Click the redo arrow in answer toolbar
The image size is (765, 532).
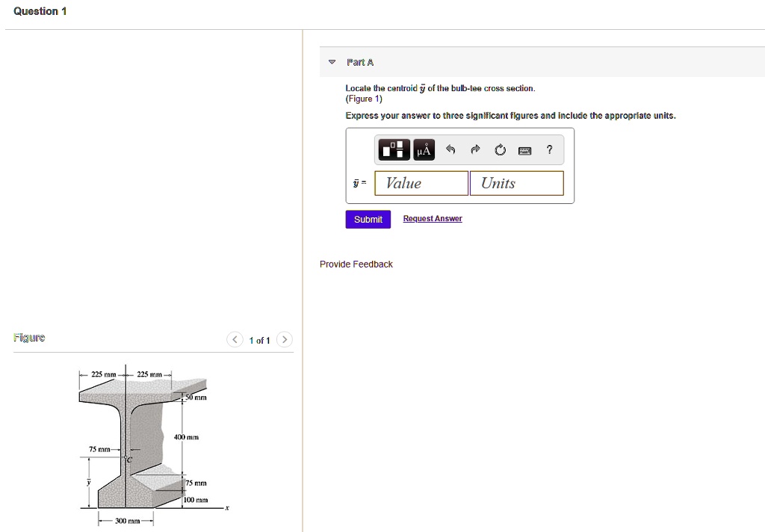(475, 150)
